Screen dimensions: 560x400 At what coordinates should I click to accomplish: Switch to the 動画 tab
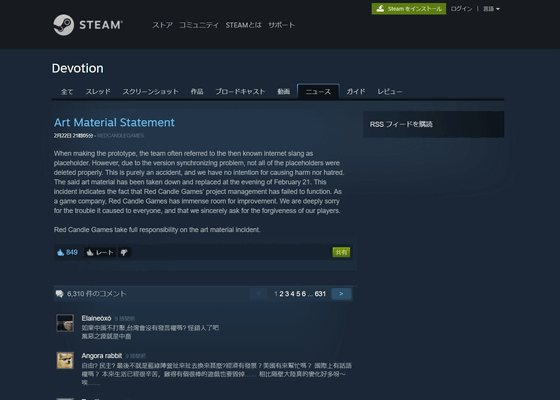[x=284, y=92]
